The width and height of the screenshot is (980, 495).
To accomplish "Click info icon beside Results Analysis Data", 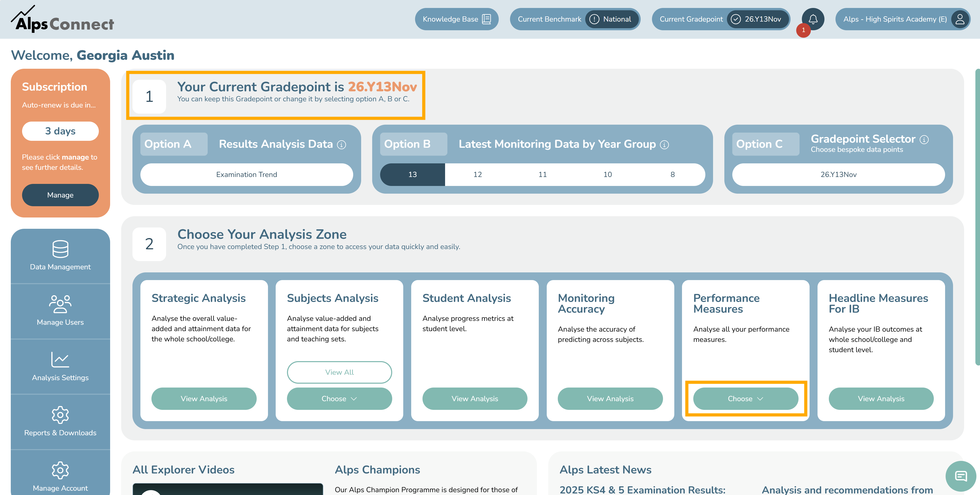I will tap(342, 145).
